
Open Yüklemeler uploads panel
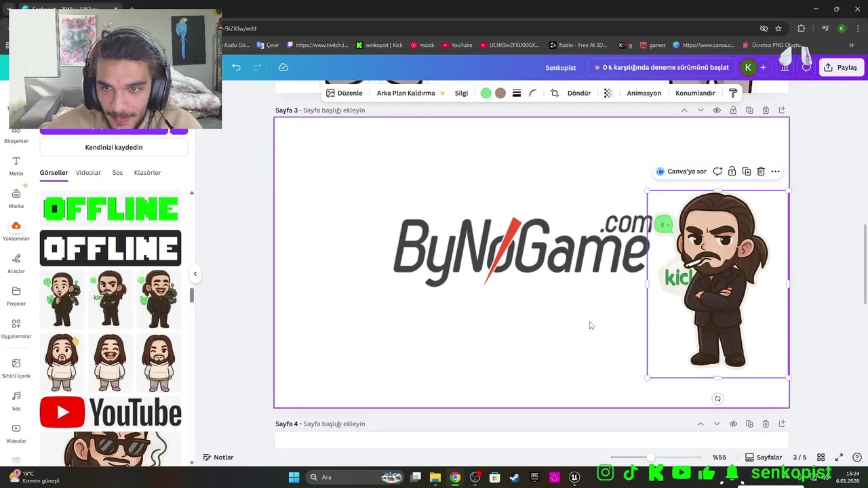16,231
